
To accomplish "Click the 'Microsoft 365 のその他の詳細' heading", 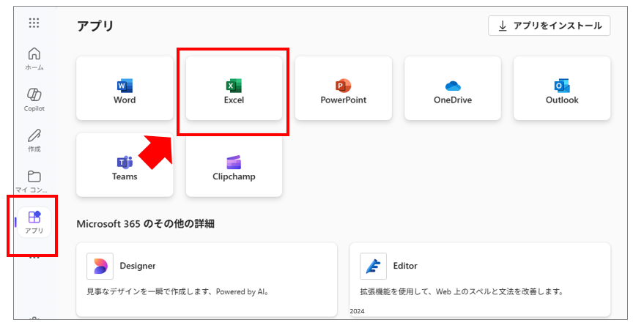I will 145,224.
